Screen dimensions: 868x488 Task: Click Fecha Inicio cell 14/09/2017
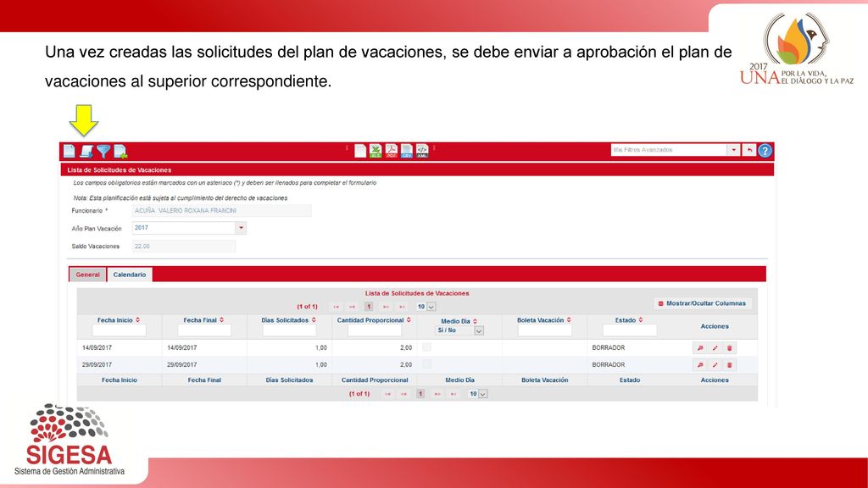[97, 348]
